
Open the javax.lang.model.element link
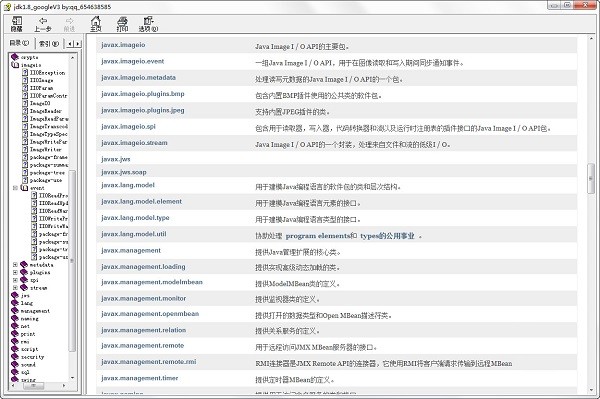[x=142, y=202]
